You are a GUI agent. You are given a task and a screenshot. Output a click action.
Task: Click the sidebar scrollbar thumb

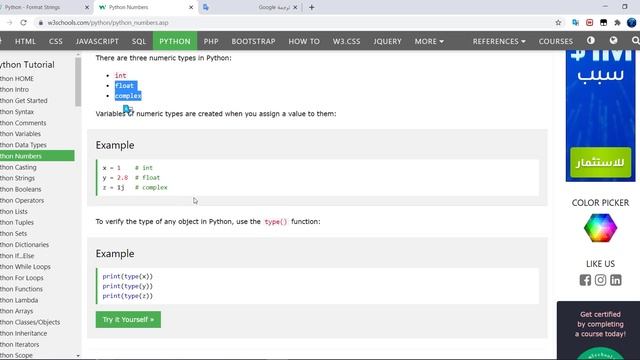(x=78, y=82)
